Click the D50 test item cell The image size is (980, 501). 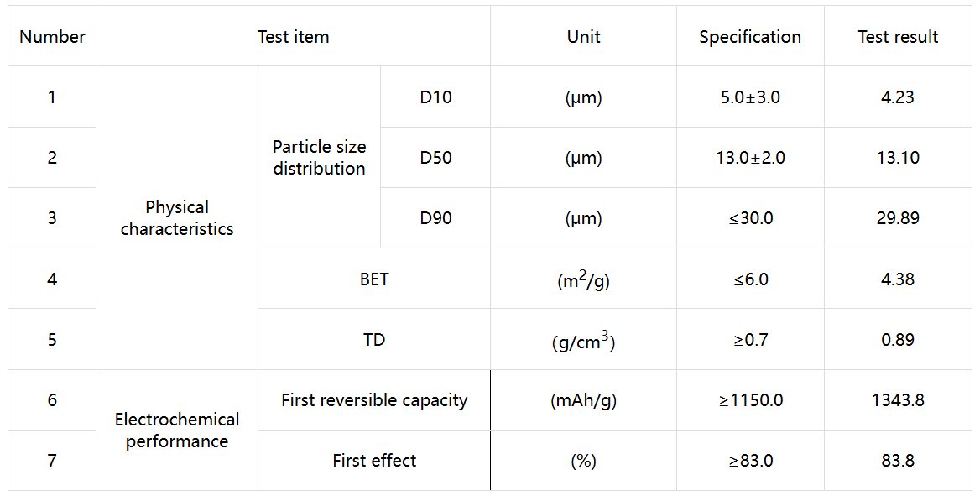435,158
